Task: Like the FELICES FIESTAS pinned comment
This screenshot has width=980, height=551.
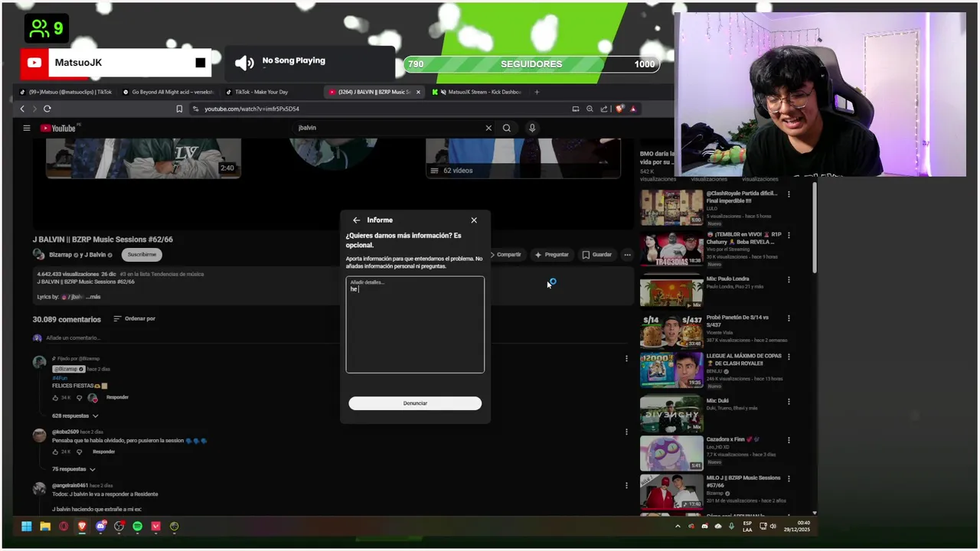Action: point(56,398)
